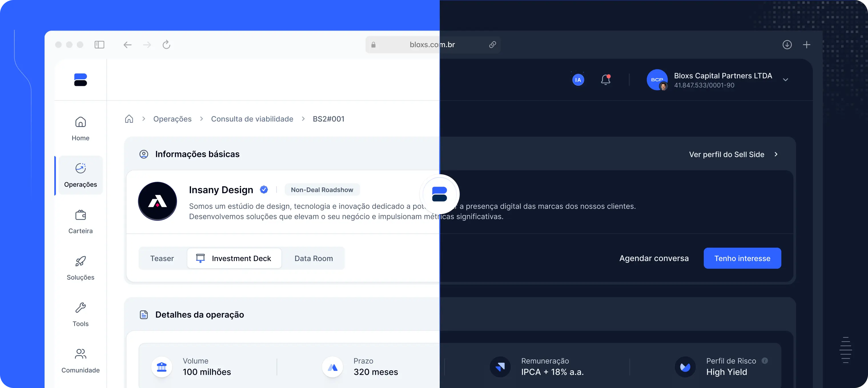Switch to the Data Room tab
The width and height of the screenshot is (868, 388).
[314, 258]
